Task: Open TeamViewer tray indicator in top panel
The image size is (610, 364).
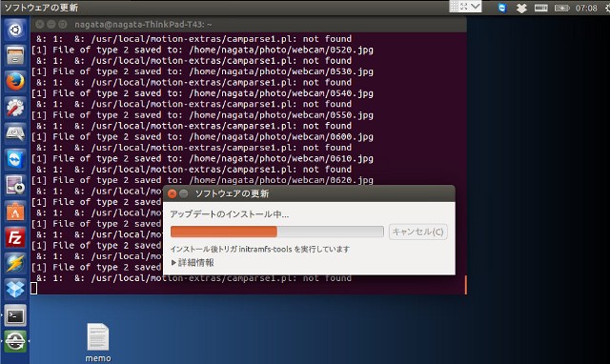Action: point(502,8)
